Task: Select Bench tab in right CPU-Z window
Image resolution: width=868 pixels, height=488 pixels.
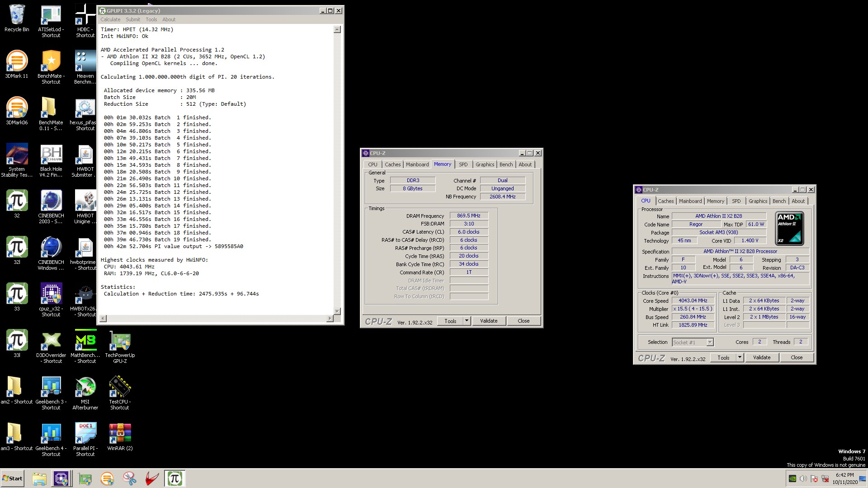Action: point(779,201)
